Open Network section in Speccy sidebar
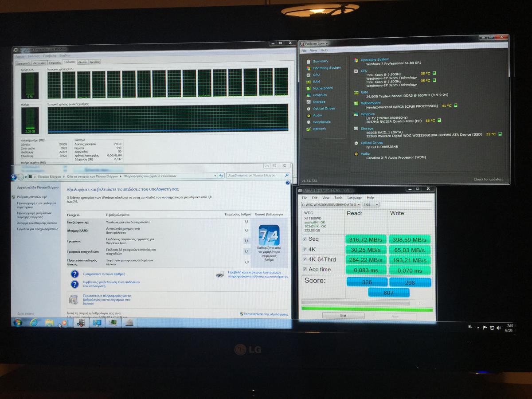The image size is (532, 399). click(x=319, y=129)
